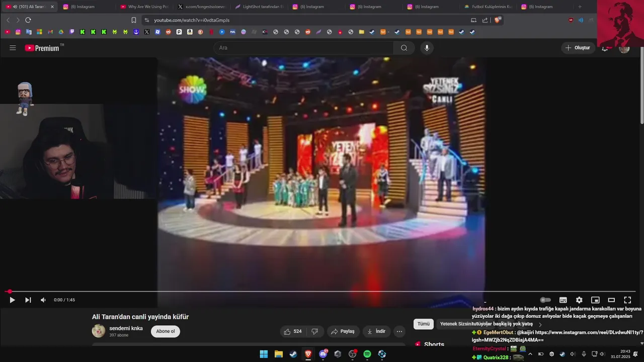Viewport: 644px width, 362px height.
Task: Mute the video player volume
Action: [x=43, y=300]
